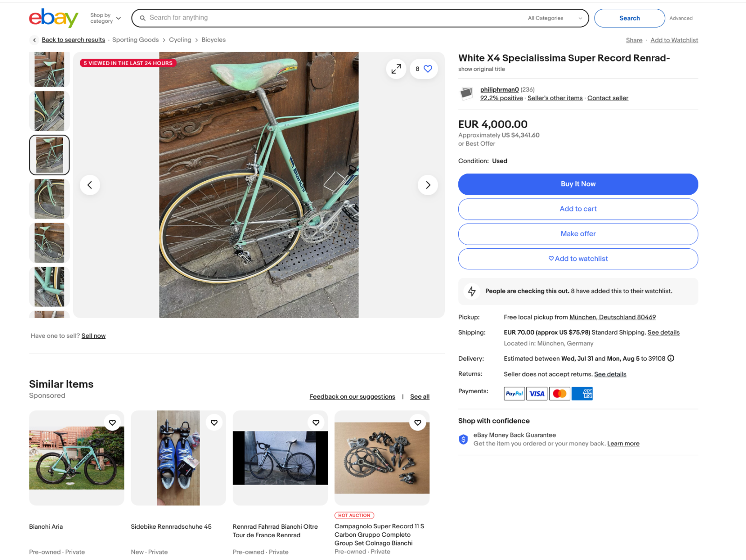
Task: Toggle heart on Bianchi Aria item
Action: pos(112,423)
